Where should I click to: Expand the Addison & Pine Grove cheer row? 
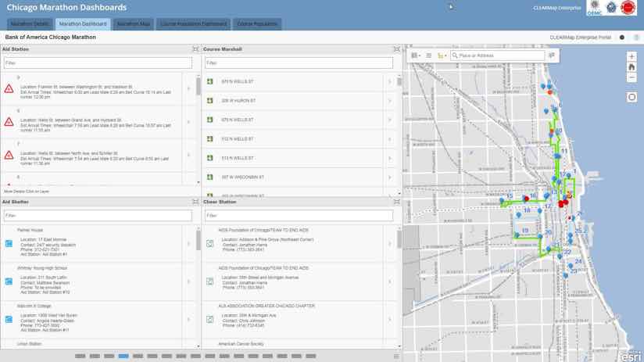click(x=390, y=244)
